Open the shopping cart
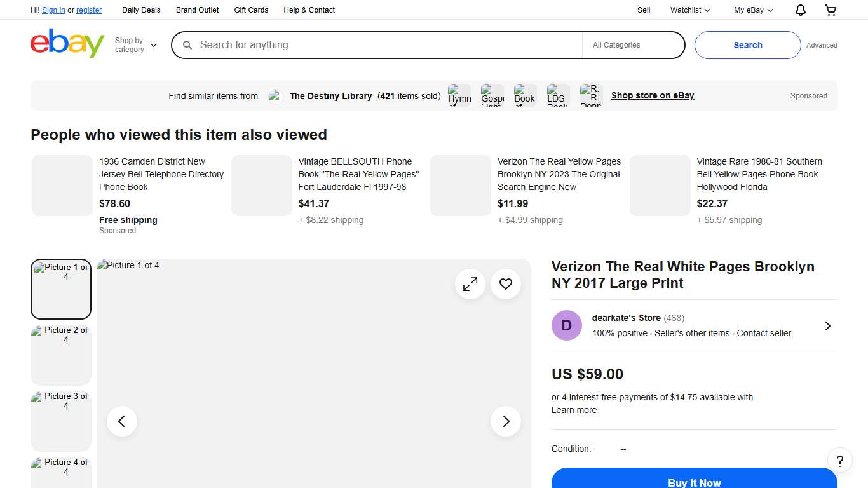The height and width of the screenshot is (488, 868). (831, 10)
